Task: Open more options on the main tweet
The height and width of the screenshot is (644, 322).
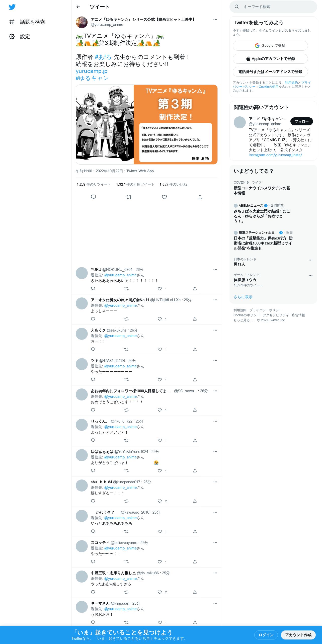Action: click(215, 19)
